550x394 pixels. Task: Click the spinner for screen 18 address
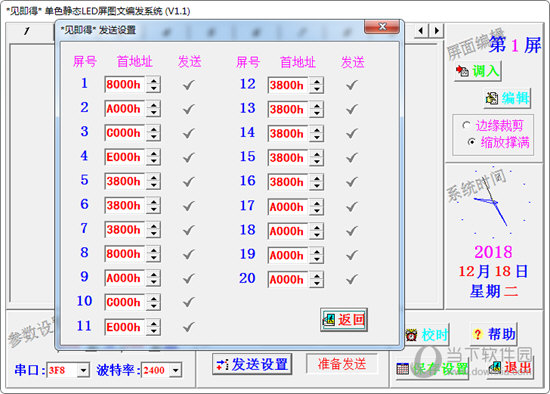point(317,231)
